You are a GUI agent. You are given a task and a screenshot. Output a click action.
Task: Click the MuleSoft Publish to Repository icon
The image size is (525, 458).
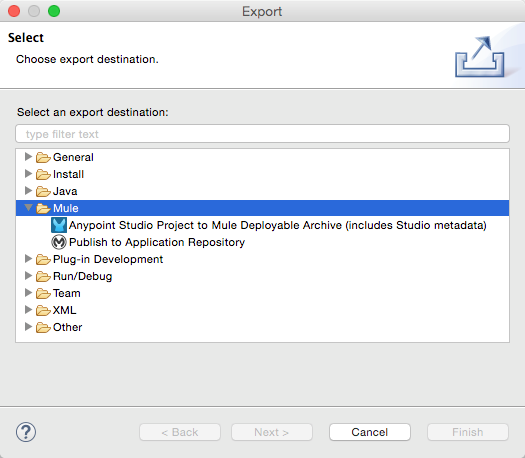[59, 242]
